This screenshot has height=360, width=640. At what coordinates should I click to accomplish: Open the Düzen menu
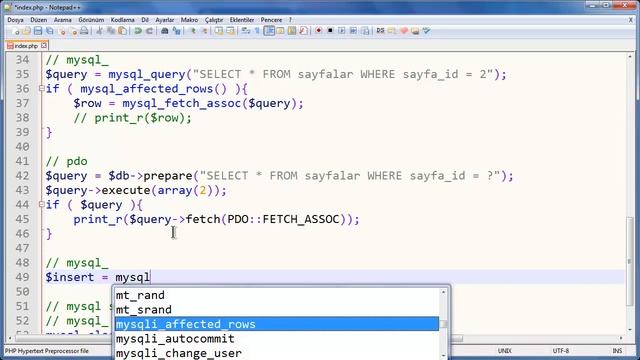(39, 20)
